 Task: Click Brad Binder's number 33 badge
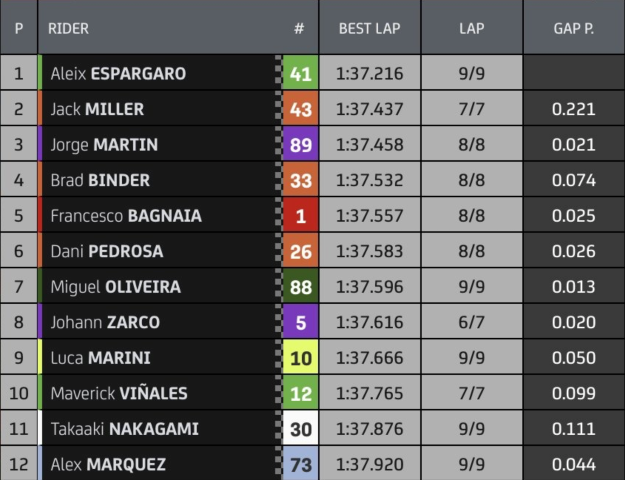pos(300,179)
